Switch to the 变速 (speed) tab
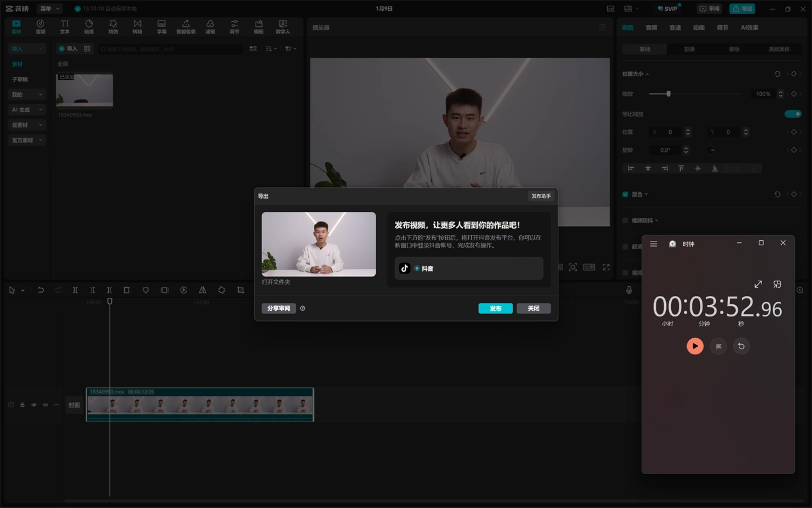 point(675,28)
